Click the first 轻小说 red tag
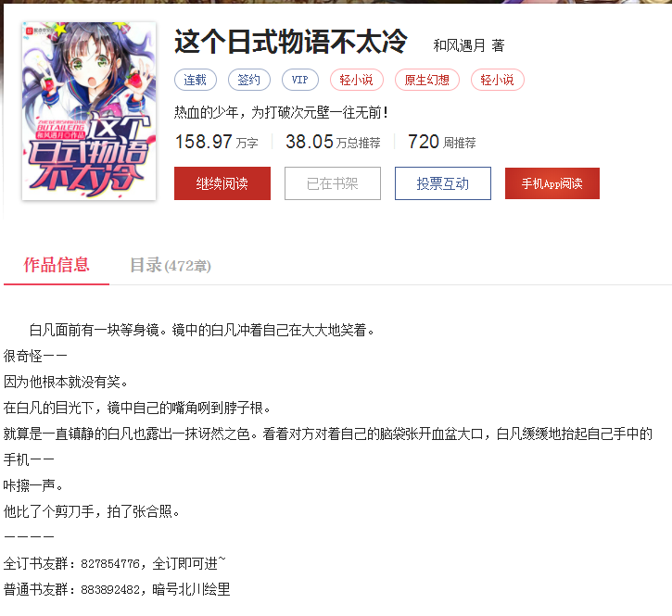The width and height of the screenshot is (672, 616). coord(357,80)
